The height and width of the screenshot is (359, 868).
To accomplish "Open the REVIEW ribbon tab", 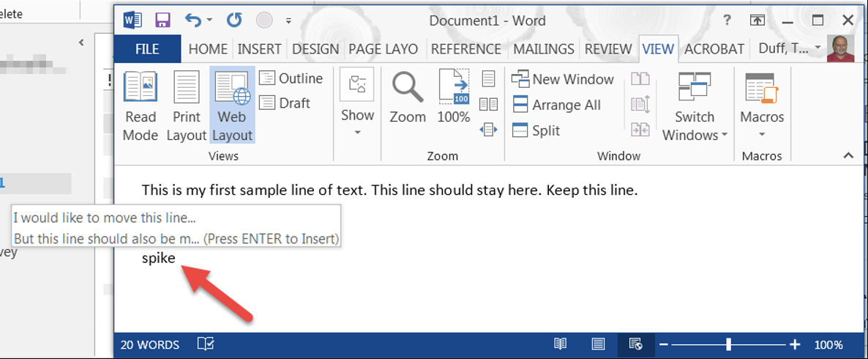I will (x=607, y=49).
